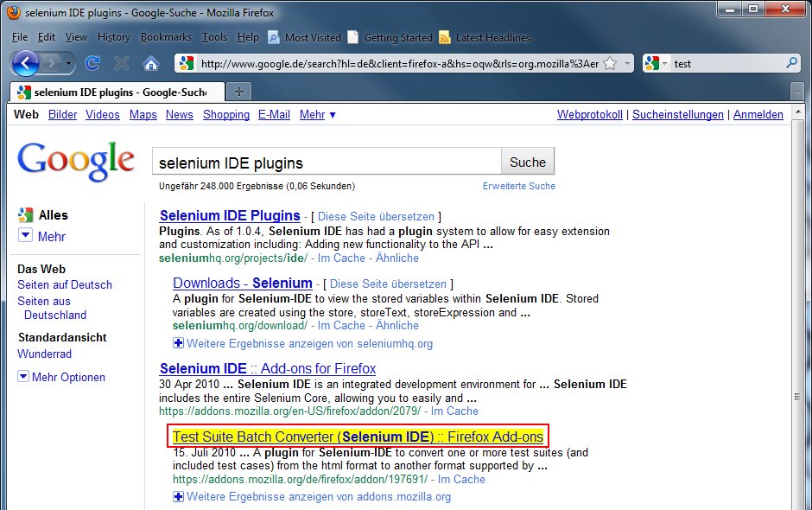Click the Google query field selenium IDE plugins
Viewport: 812px width, 510px height.
click(327, 163)
